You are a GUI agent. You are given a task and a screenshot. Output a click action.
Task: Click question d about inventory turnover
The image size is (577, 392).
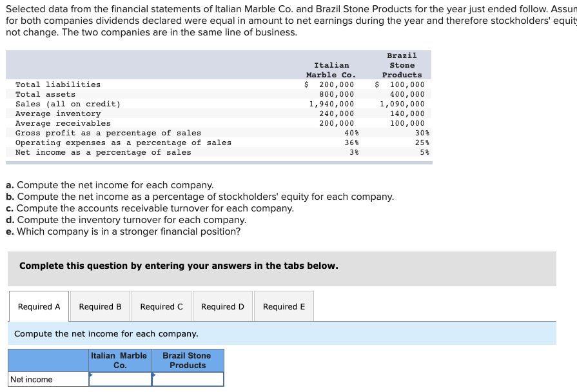point(126,220)
